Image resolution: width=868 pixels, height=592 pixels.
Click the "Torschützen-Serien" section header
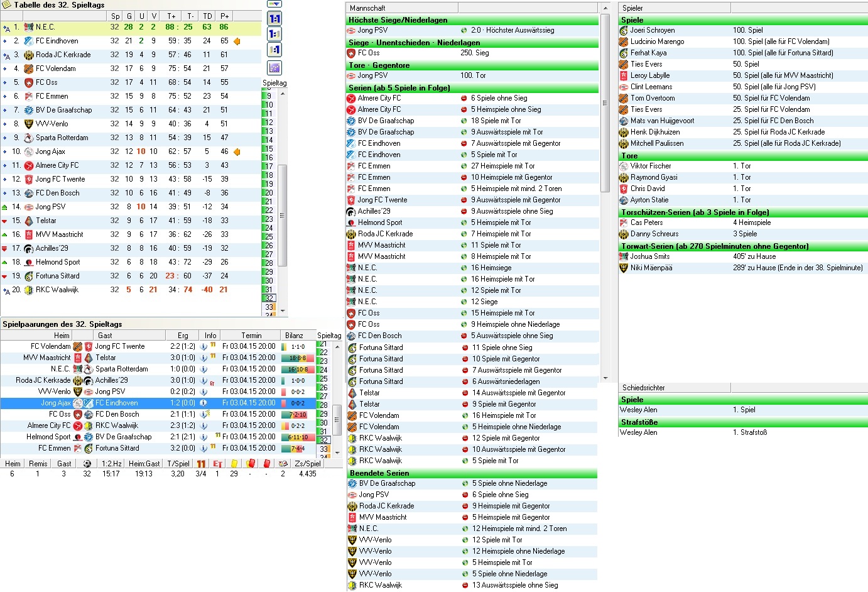pos(743,212)
